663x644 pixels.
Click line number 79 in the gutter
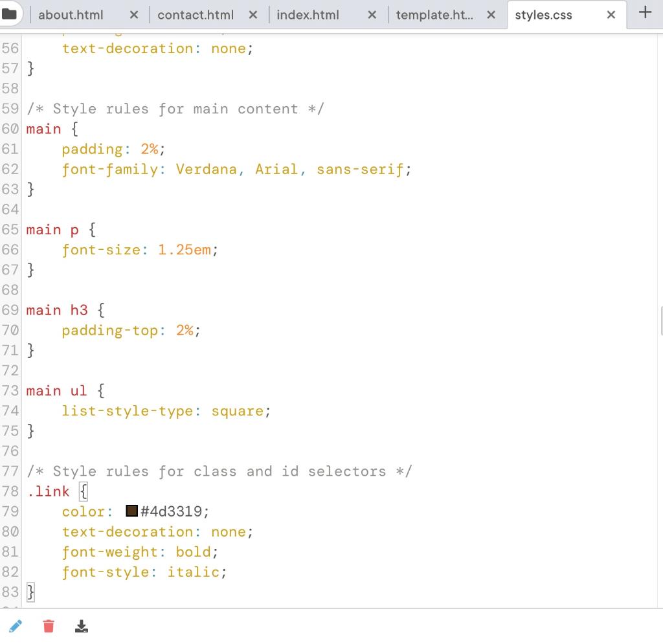tap(10, 511)
